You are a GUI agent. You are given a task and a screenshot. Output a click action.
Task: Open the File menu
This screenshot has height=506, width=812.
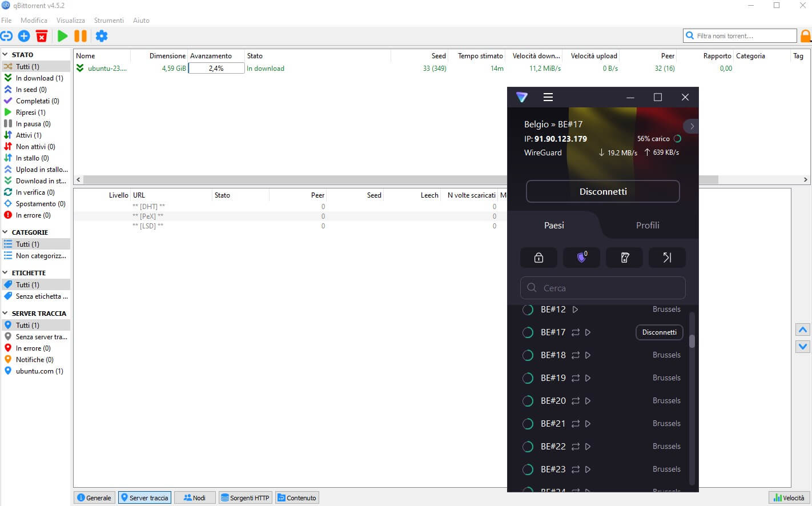[6, 21]
